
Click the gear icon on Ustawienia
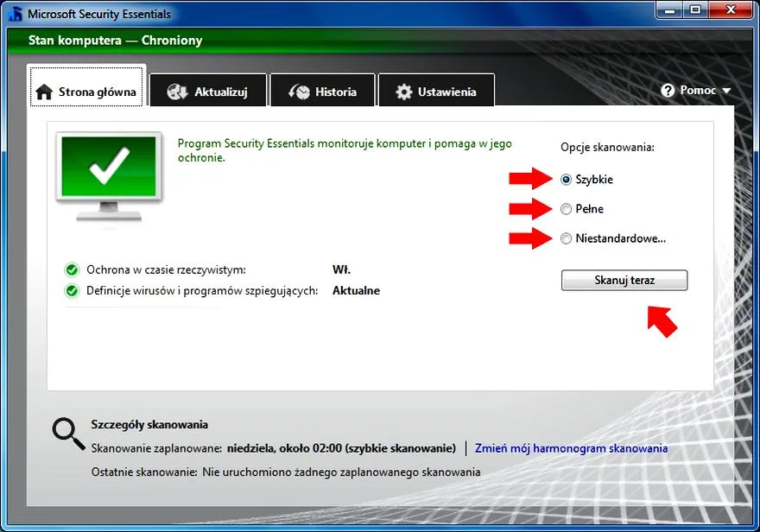coord(403,92)
